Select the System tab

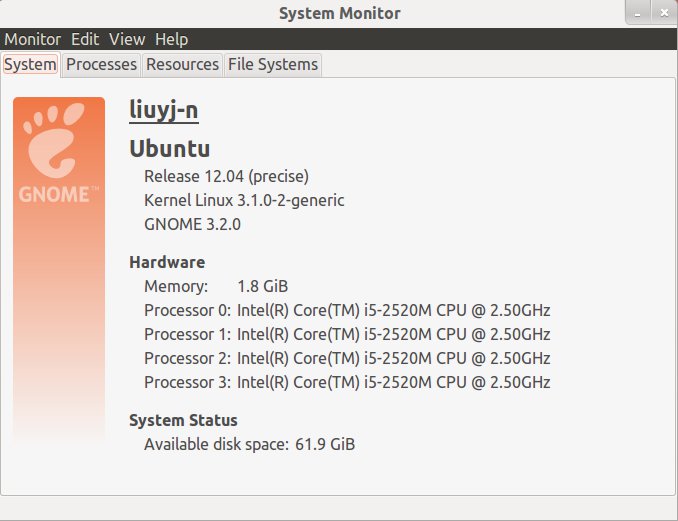tap(30, 65)
